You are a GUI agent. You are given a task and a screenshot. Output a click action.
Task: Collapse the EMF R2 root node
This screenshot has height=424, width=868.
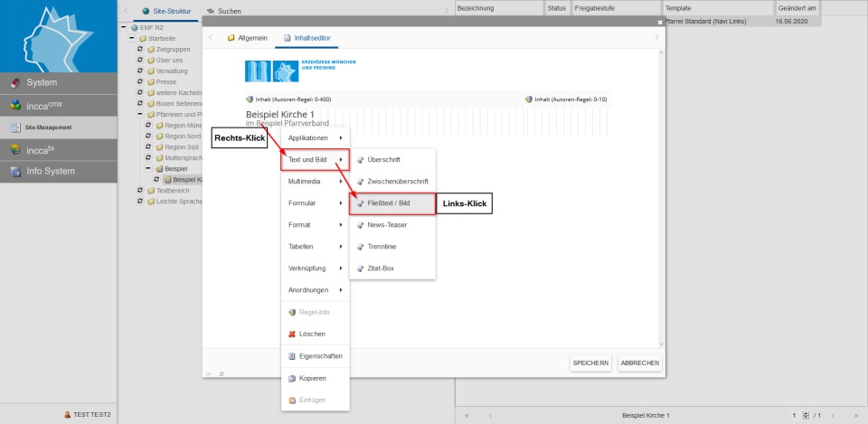pyautogui.click(x=123, y=27)
